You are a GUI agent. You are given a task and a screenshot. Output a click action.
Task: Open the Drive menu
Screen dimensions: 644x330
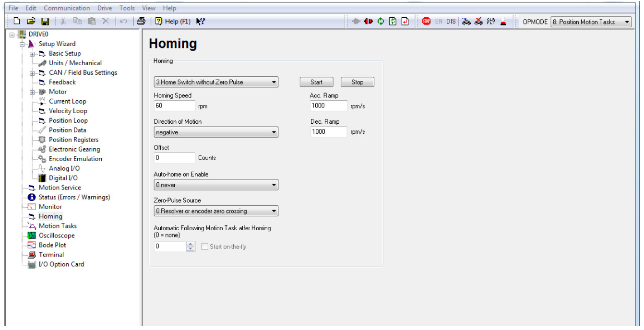(105, 8)
